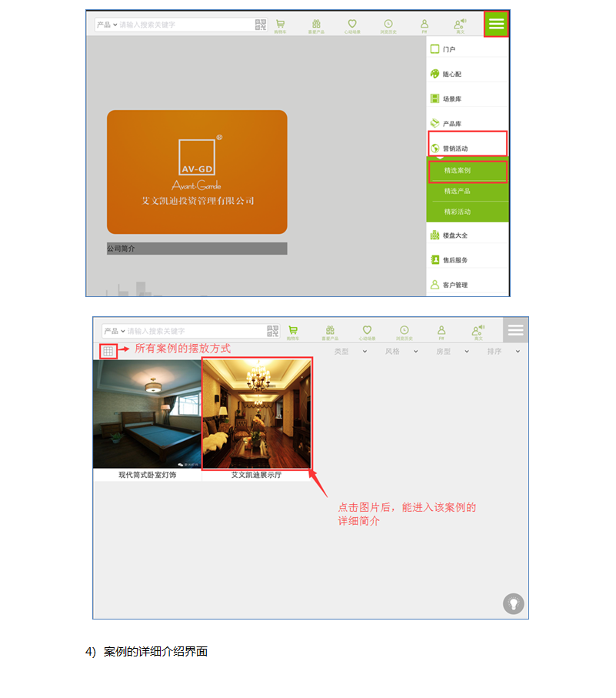The image size is (616, 698).
Task: Click the 心动场景 heart icon in the portal screen
Action: coord(352,26)
